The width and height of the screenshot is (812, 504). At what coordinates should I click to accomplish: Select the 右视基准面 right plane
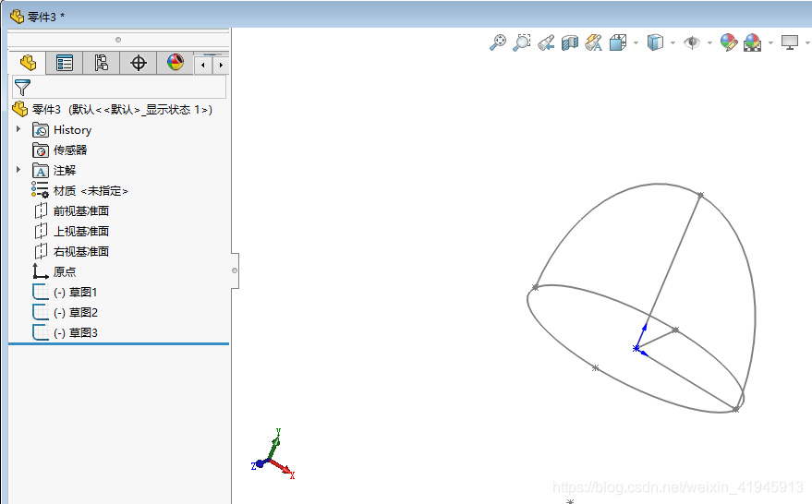pyautogui.click(x=70, y=251)
